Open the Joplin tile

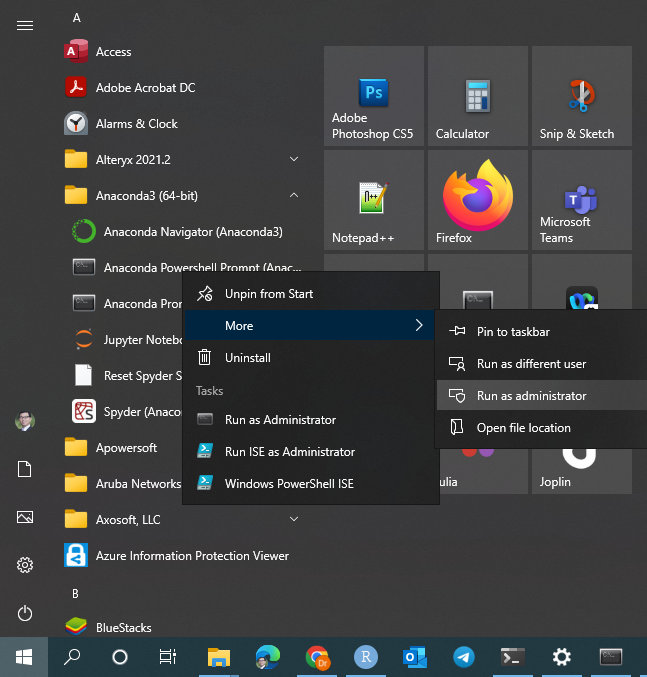[x=582, y=471]
